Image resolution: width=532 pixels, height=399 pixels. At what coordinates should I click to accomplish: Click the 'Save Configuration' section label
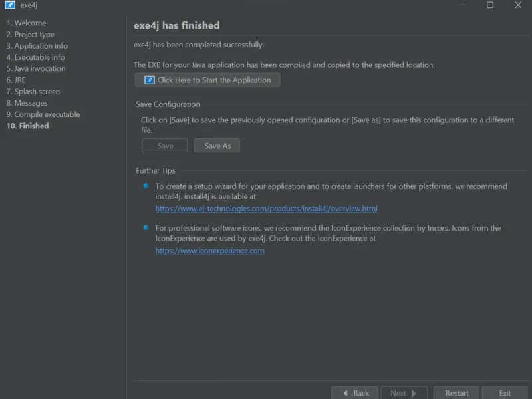pos(168,104)
